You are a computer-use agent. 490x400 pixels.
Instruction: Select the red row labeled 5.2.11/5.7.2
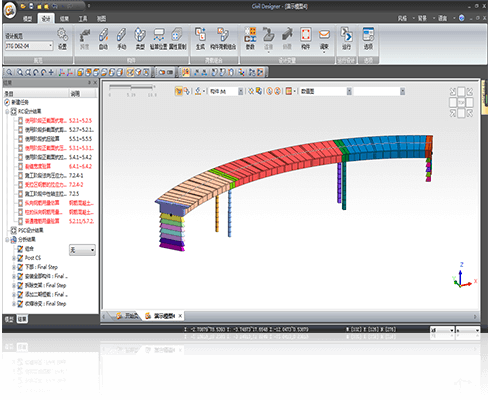56,221
